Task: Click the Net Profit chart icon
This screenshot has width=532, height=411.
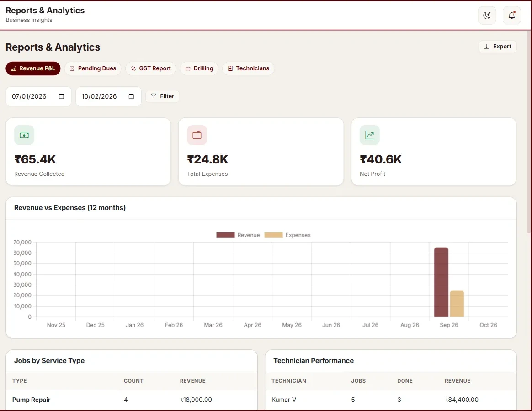Action: coord(369,135)
